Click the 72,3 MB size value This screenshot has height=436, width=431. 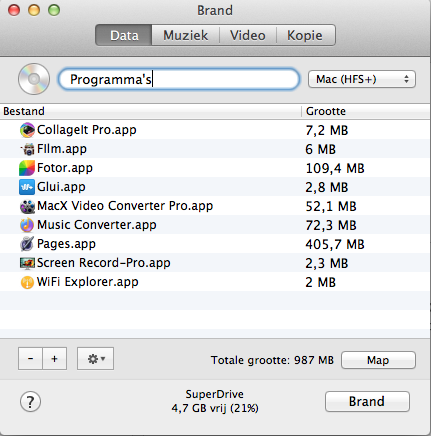click(331, 225)
